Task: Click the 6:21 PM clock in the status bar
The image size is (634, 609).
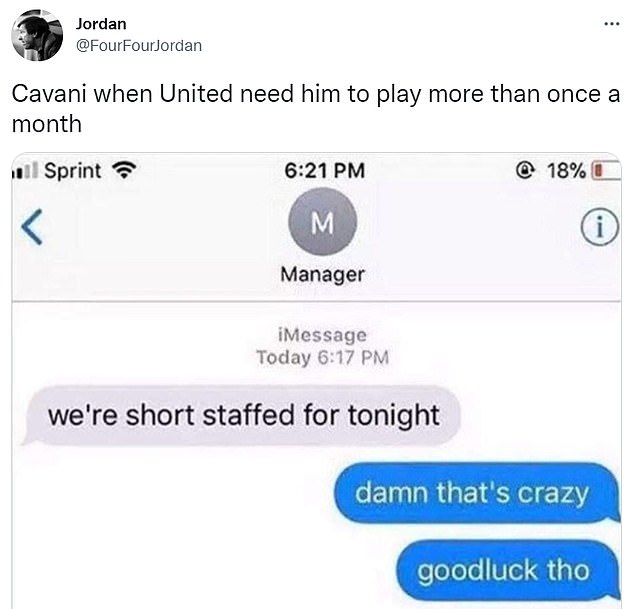Action: (324, 170)
